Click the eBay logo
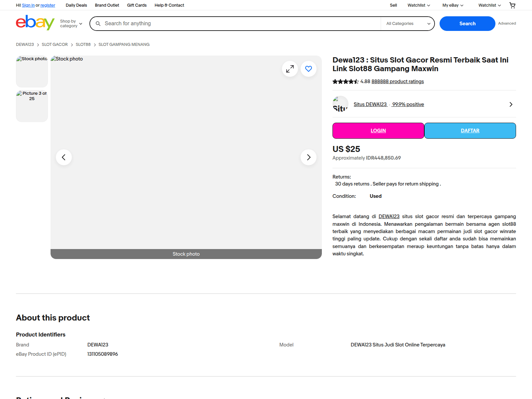This screenshot has width=532, height=399. 35,23
